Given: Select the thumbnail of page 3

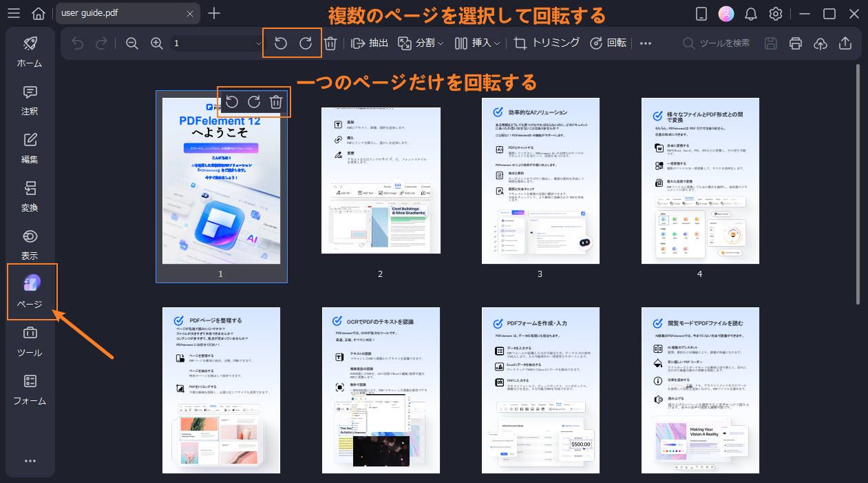Looking at the screenshot, I should click(540, 181).
